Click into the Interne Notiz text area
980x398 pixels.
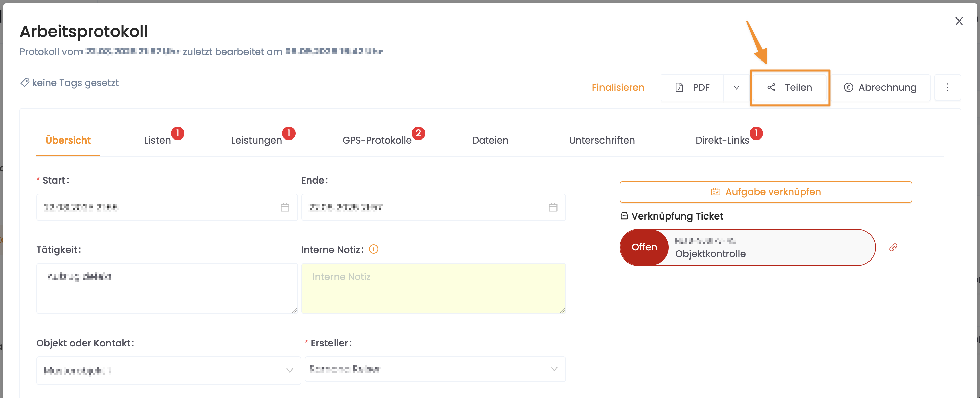[433, 288]
